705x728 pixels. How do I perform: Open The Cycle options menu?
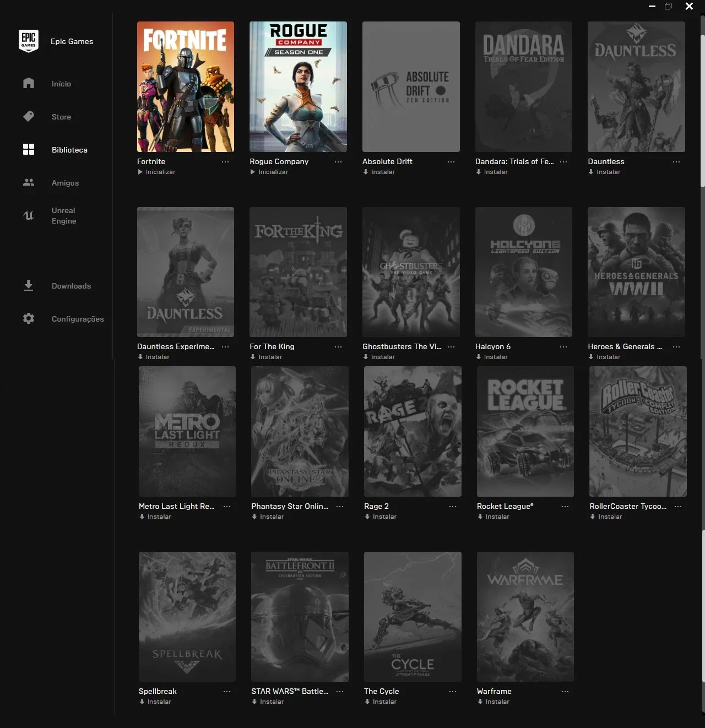click(x=453, y=691)
